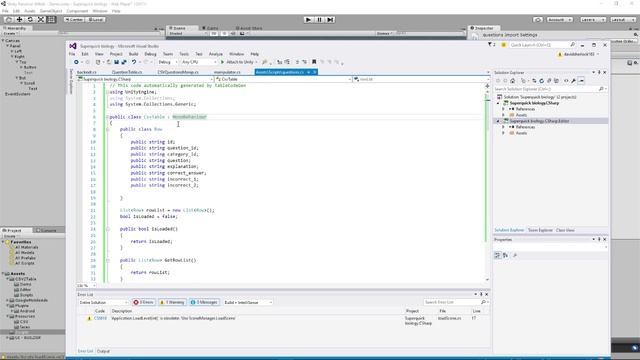The height and width of the screenshot is (360, 640).
Task: Click the Save All toolbar icon
Action: pos(124,62)
